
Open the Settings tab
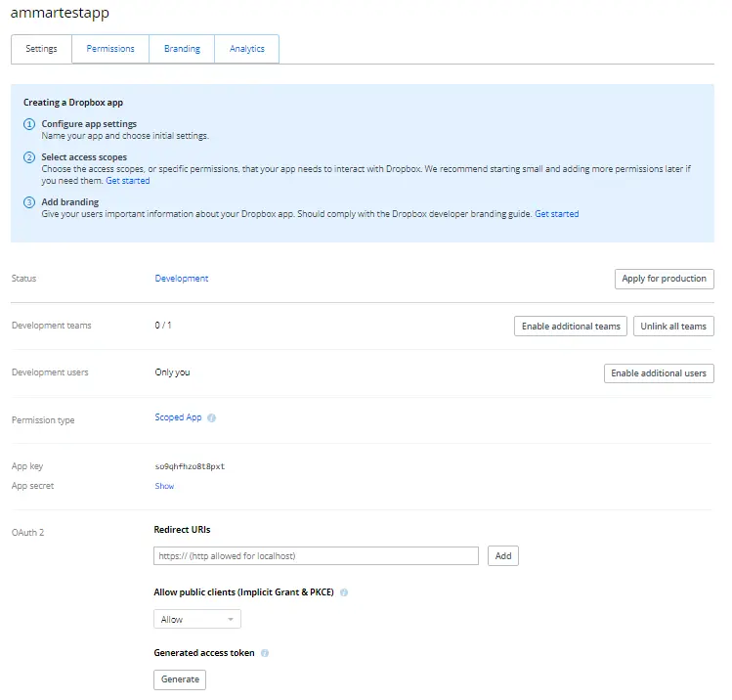[42, 49]
